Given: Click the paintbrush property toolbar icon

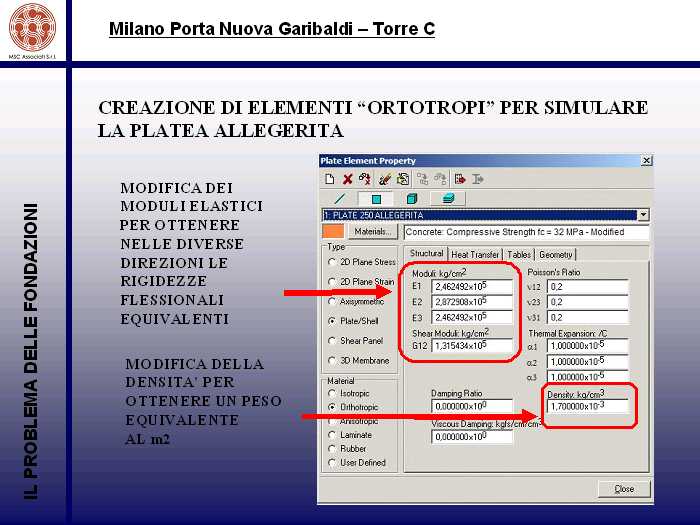Looking at the screenshot, I should 385,179.
